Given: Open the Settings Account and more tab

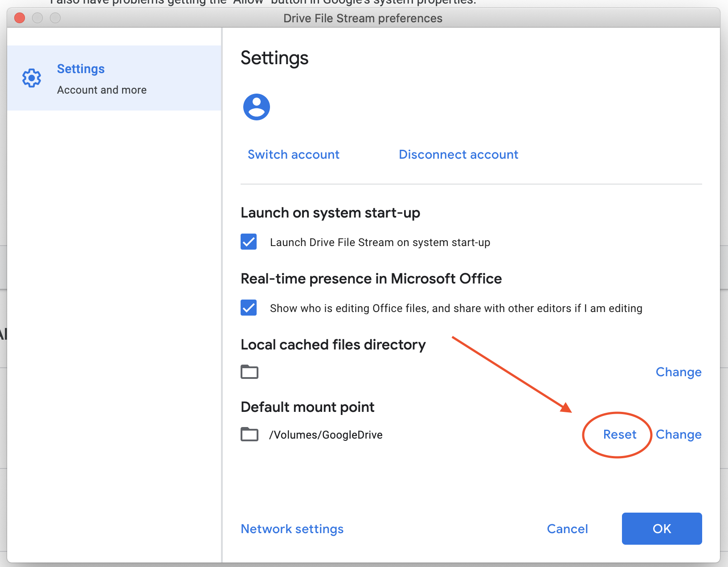Looking at the screenshot, I should [x=114, y=78].
